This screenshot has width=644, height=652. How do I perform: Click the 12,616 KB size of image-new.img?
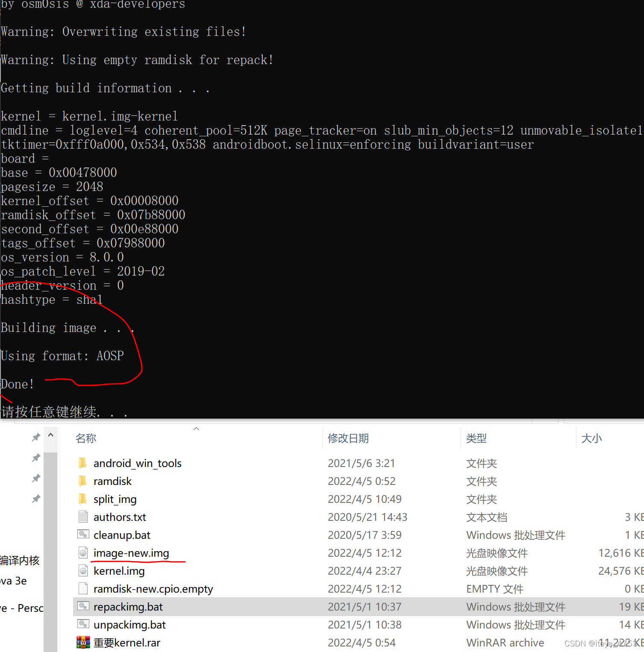click(621, 553)
